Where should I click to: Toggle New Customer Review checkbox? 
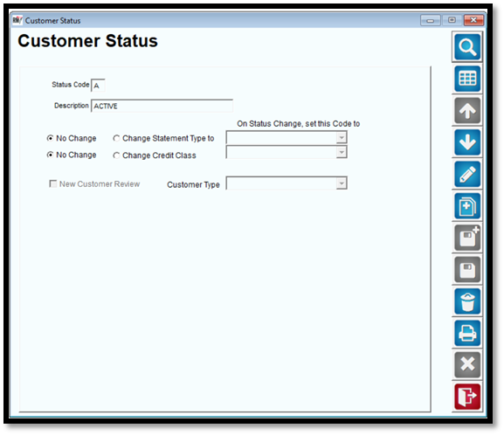52,183
